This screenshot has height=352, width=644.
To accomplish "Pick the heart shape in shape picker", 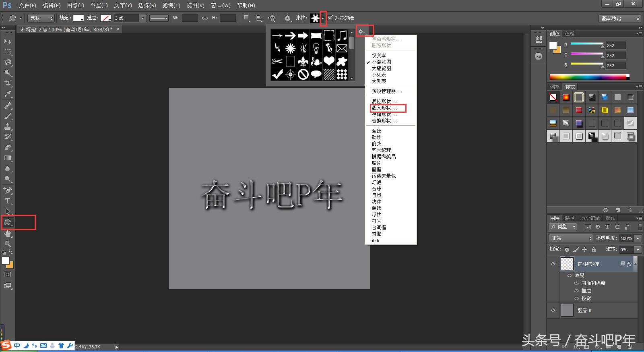I will click(x=329, y=61).
